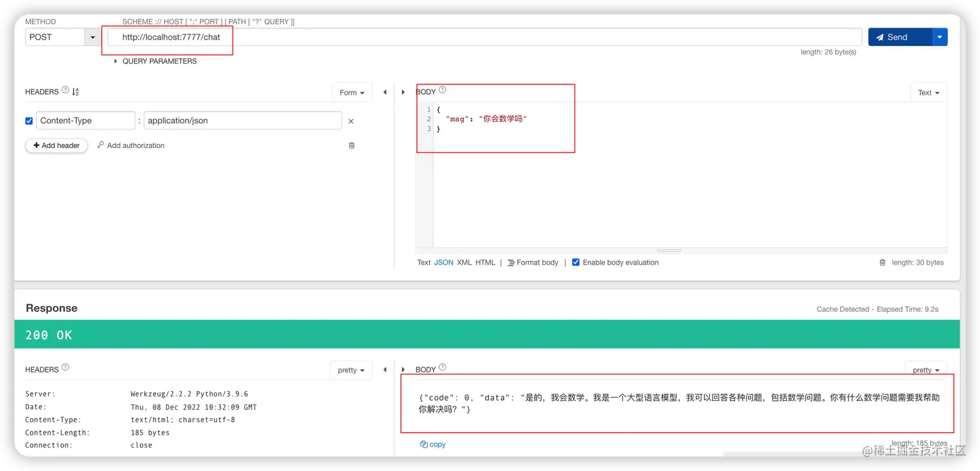Screen dimensions: 980x471
Task: Uncheck the Content-Type header checkbox
Action: point(29,121)
